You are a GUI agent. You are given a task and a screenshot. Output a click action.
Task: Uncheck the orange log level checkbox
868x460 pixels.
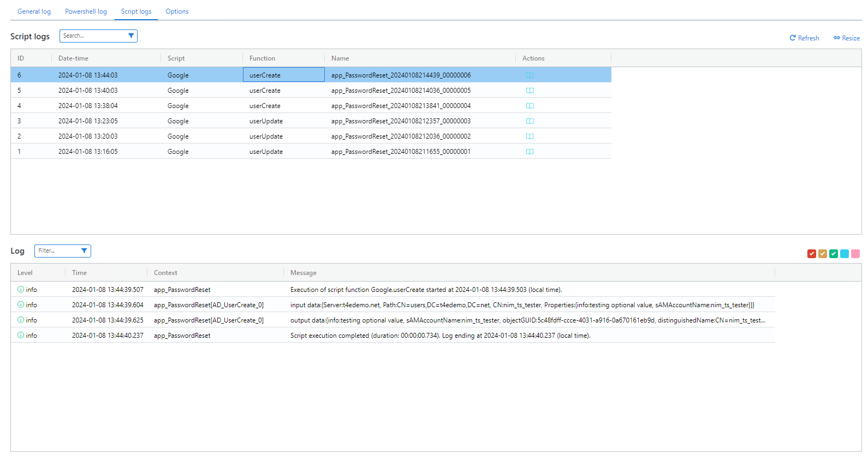coord(822,254)
